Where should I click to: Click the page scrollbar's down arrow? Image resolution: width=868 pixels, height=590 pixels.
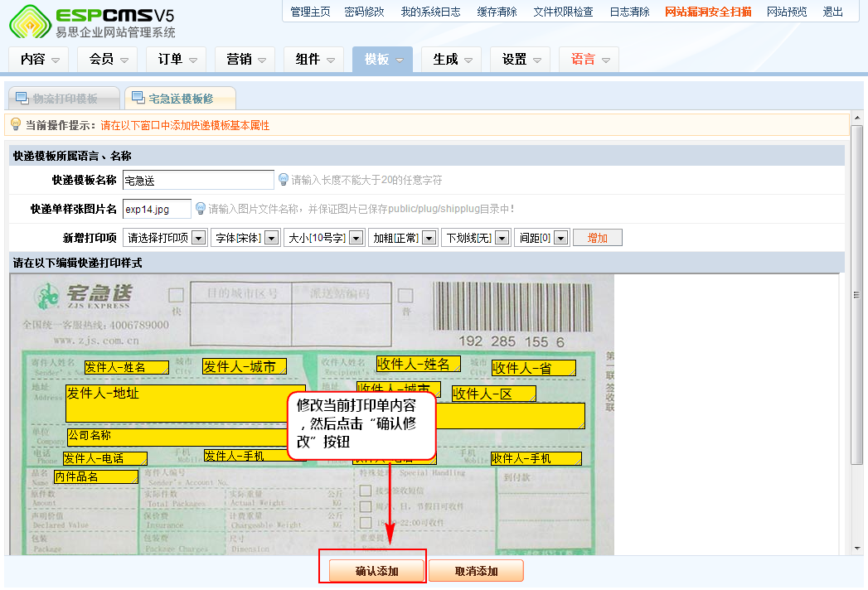pyautogui.click(x=857, y=549)
